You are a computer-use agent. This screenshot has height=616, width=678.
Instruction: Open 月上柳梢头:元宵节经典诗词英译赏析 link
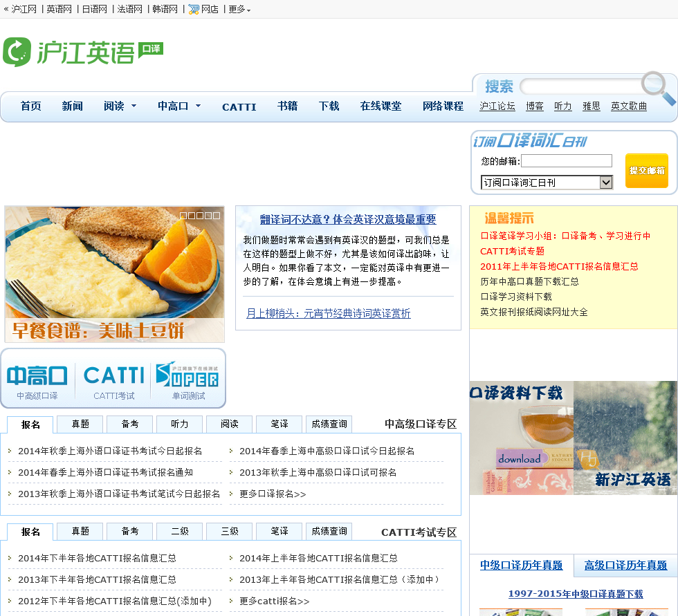tap(328, 314)
